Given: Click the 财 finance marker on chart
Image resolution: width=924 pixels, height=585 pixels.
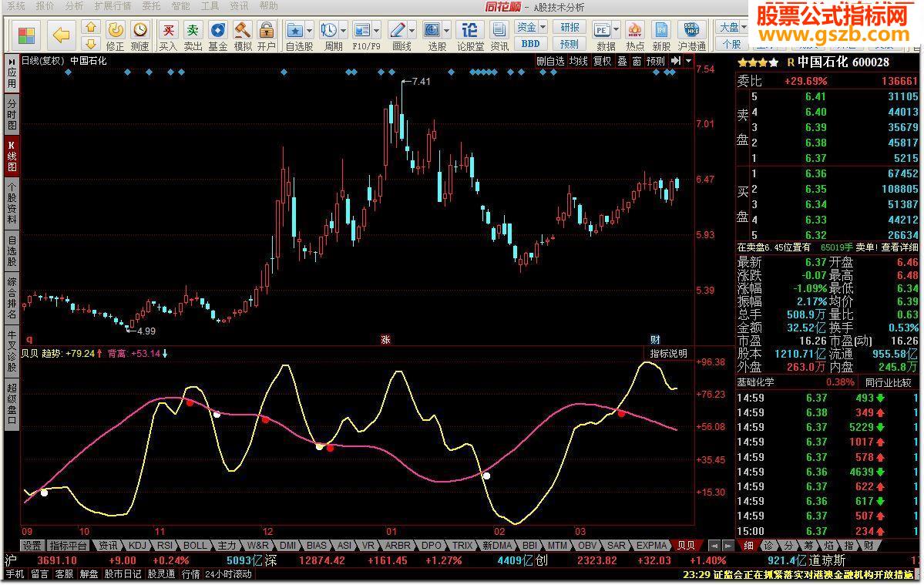Looking at the screenshot, I should tap(655, 340).
